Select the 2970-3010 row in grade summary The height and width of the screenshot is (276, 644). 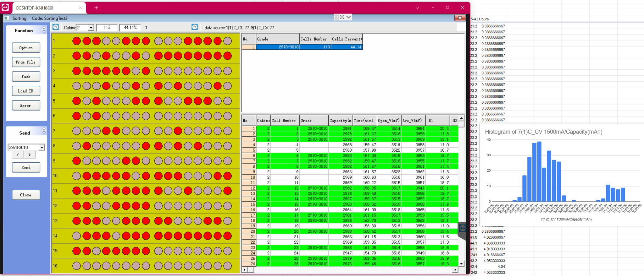click(302, 47)
